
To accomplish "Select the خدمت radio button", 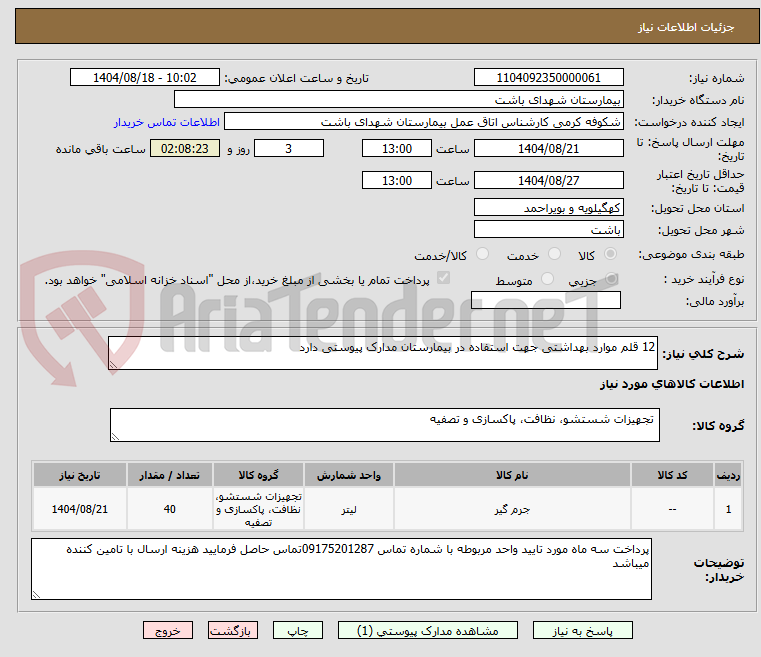I will [x=554, y=254].
